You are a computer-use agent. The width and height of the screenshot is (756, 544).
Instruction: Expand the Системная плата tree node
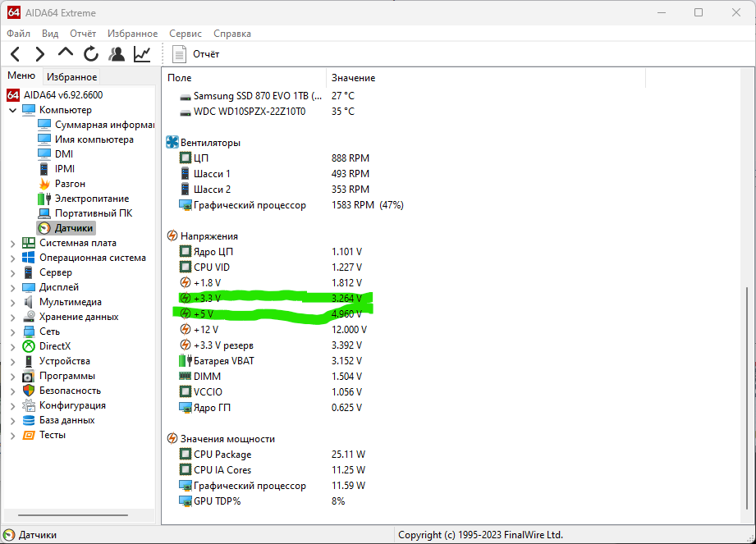12,243
